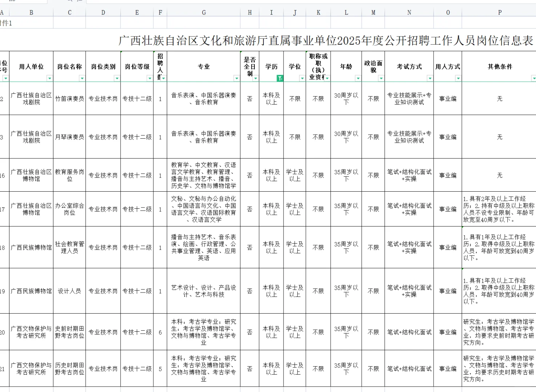Select the 广西文物保护与考古研究所 cell in the 历史时期 row
536x392 pixels.
tap(31, 369)
